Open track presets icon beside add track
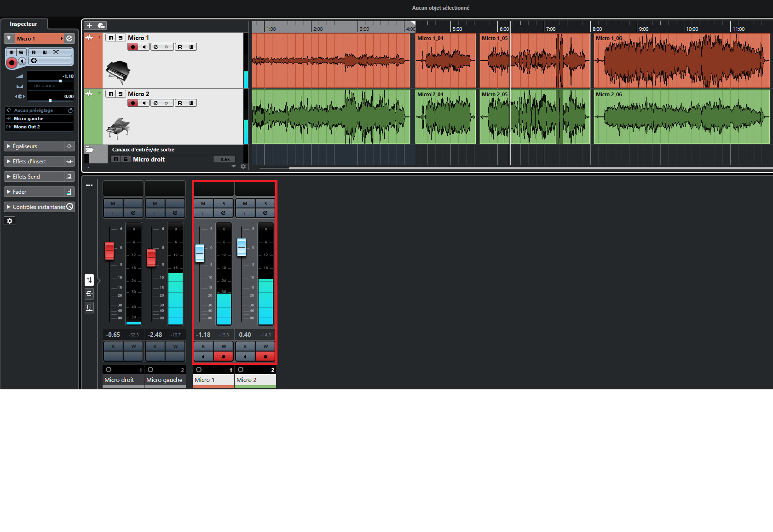 [x=101, y=26]
